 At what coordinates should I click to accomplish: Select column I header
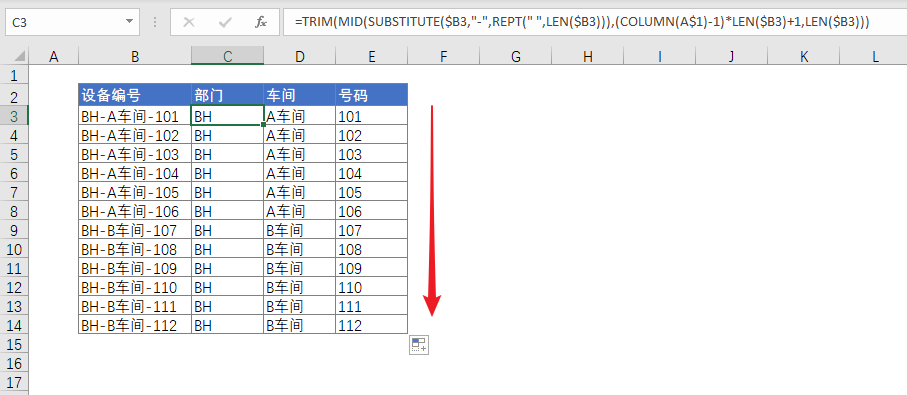coord(659,56)
